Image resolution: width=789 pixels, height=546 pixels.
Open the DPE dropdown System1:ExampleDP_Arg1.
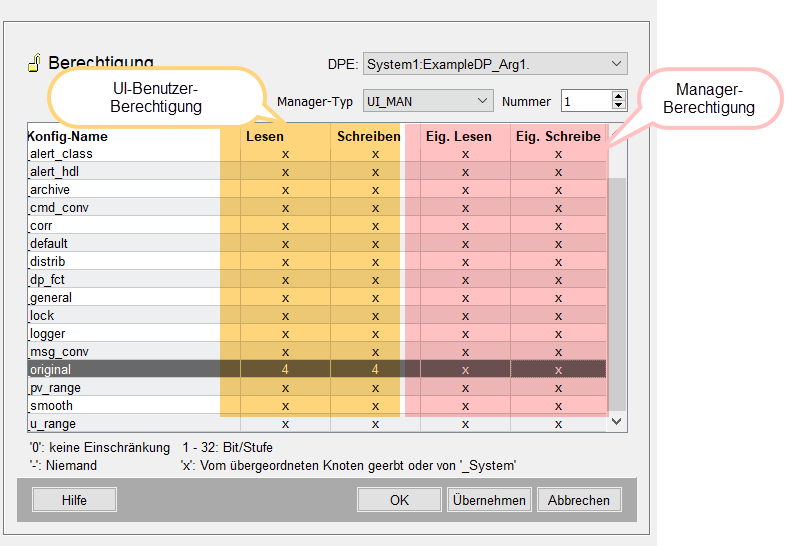click(495, 64)
